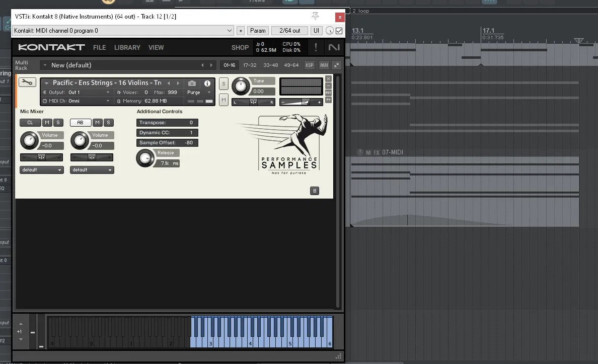Click the Kontakt exclamation alert icon
The height and width of the screenshot is (364, 598).
[x=316, y=47]
